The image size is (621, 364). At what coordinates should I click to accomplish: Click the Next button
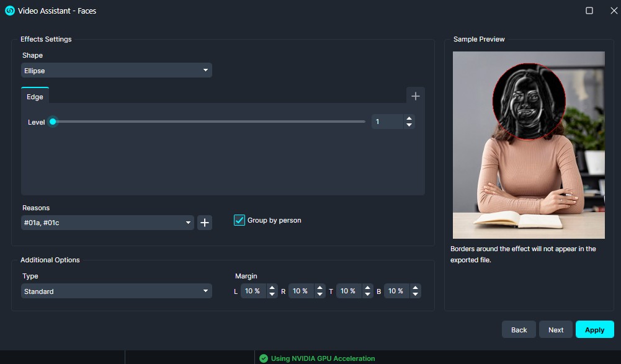point(556,329)
